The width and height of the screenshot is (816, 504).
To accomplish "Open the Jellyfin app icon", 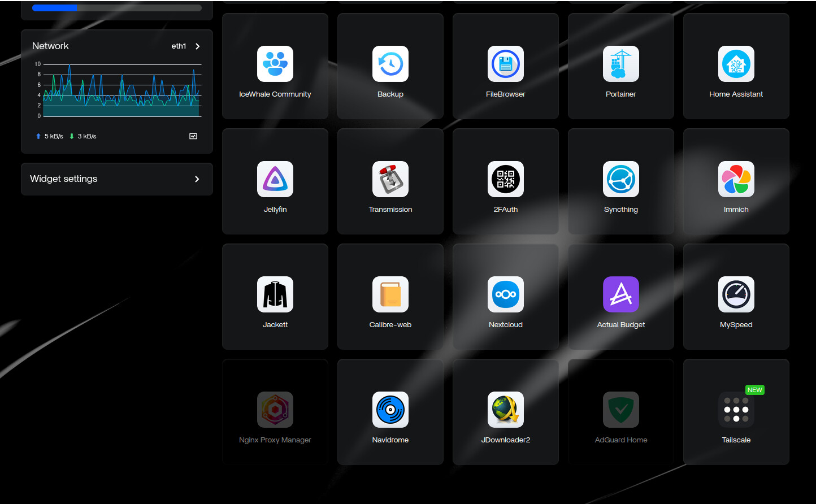I will tap(275, 179).
